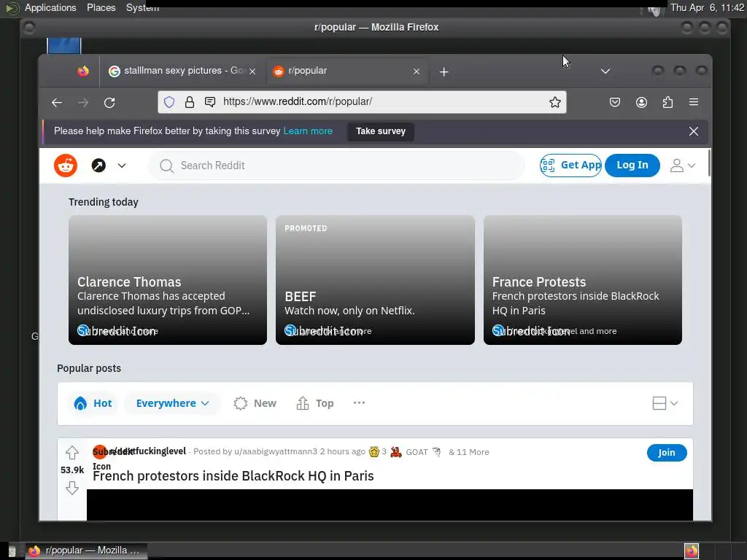Sort posts by New

(x=255, y=403)
